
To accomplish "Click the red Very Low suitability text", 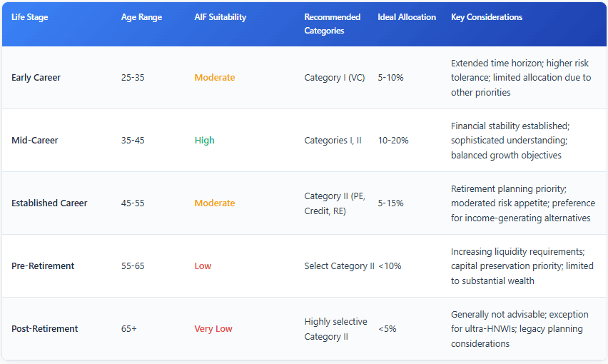I will point(213,329).
